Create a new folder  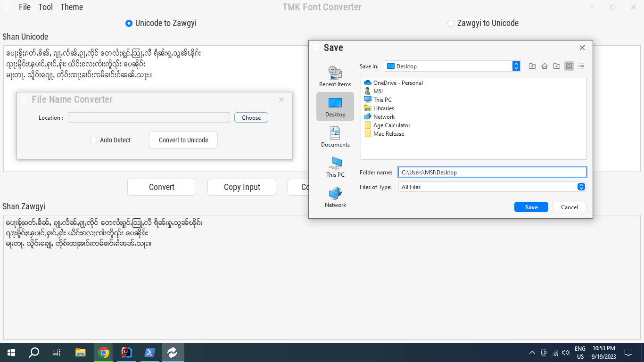(x=557, y=66)
